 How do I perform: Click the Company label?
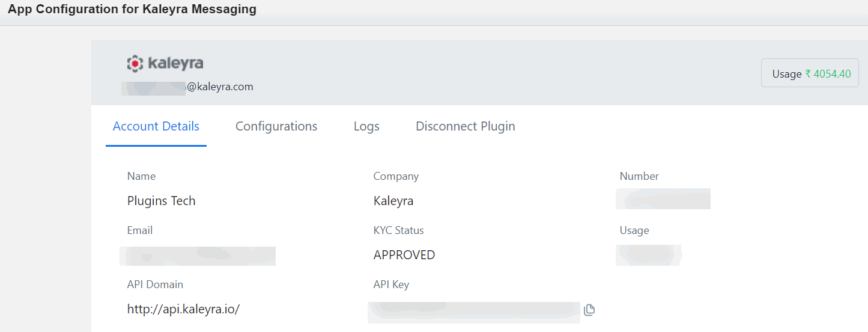[396, 176]
